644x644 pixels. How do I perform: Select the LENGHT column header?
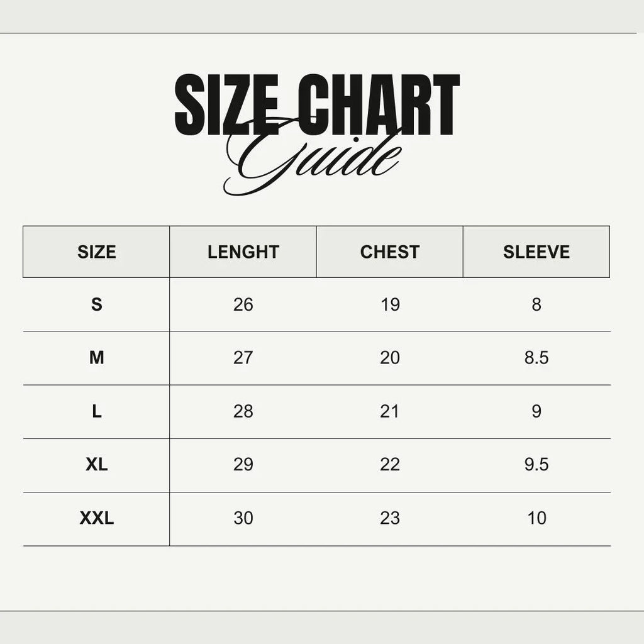243,252
